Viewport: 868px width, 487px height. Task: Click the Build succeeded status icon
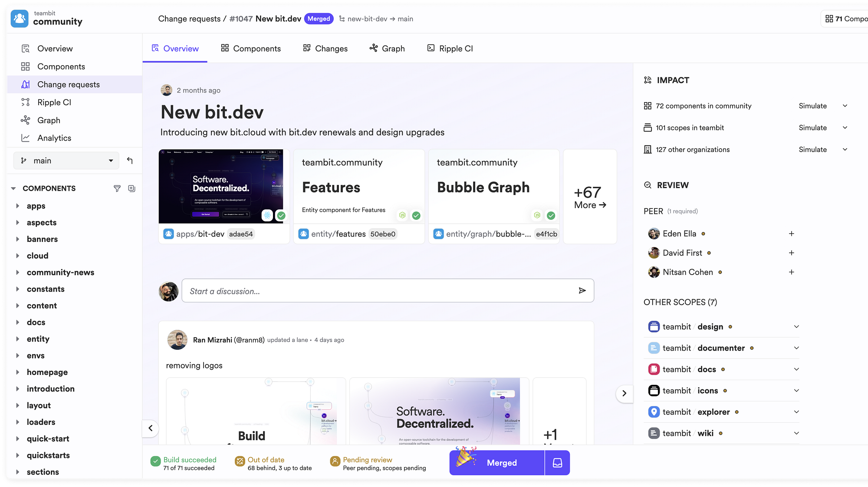pos(155,461)
